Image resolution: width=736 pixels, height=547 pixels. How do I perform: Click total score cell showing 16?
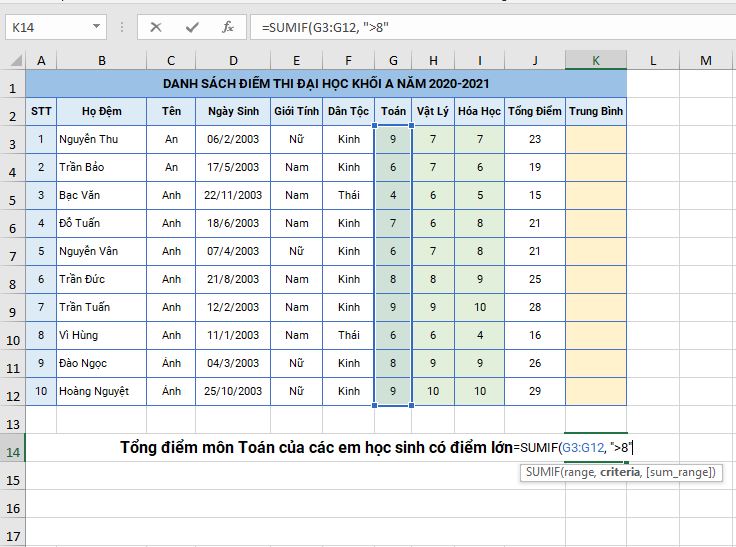click(535, 336)
